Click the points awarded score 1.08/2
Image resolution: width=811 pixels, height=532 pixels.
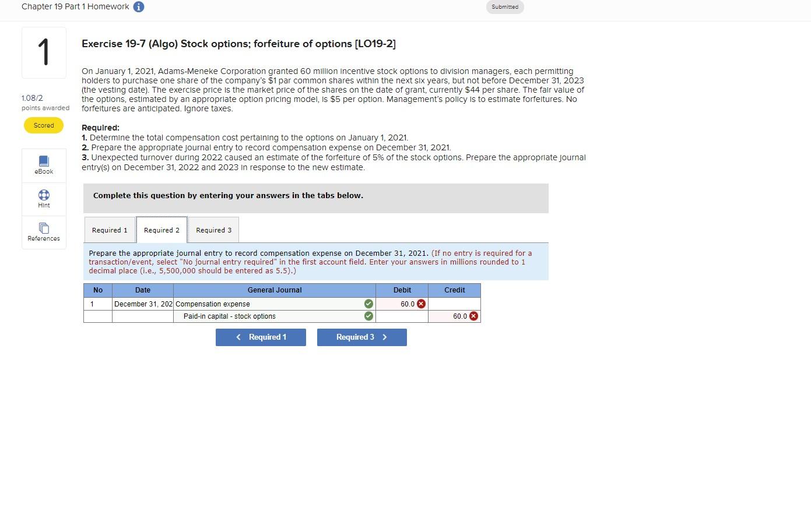(32, 98)
